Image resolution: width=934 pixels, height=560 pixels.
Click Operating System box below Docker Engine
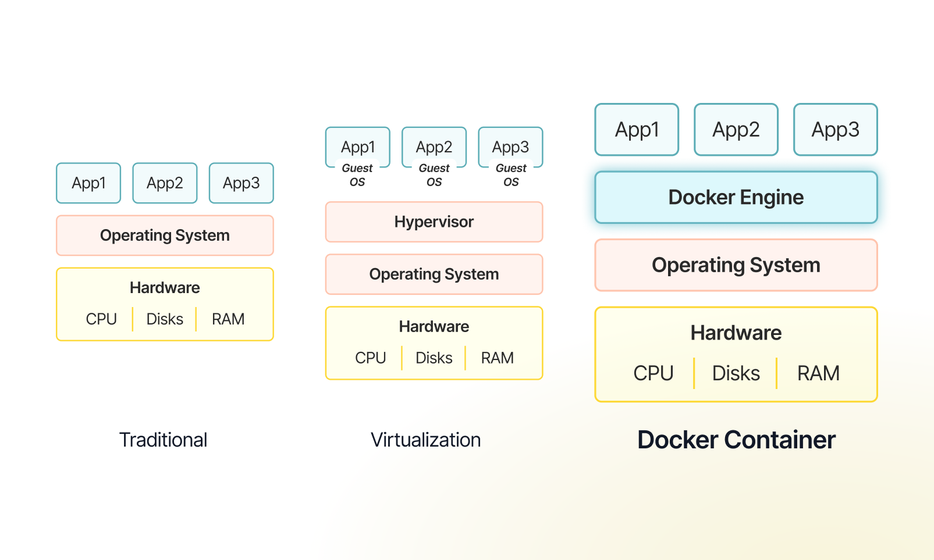coord(736,265)
